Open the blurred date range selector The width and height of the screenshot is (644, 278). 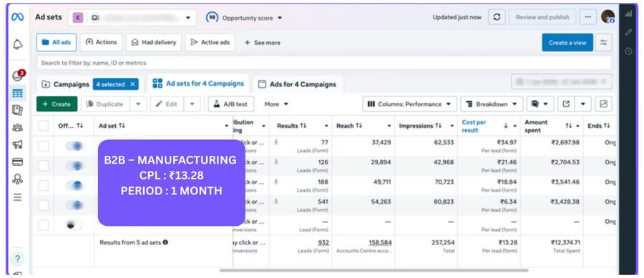tap(562, 81)
